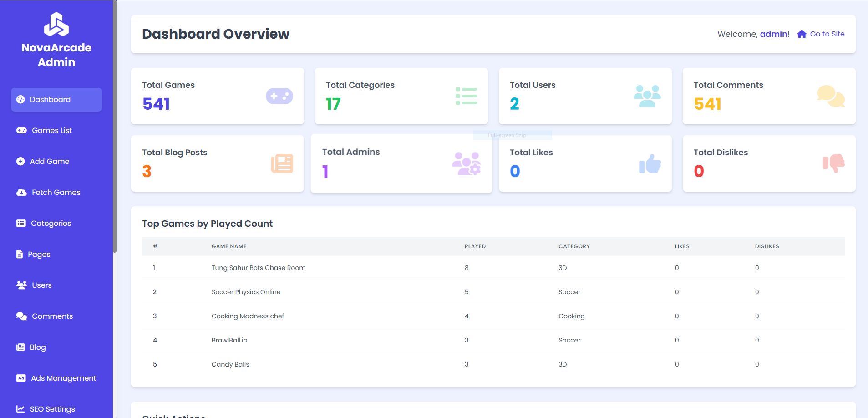Click the speech bubbles icon in Total Comments

[831, 96]
